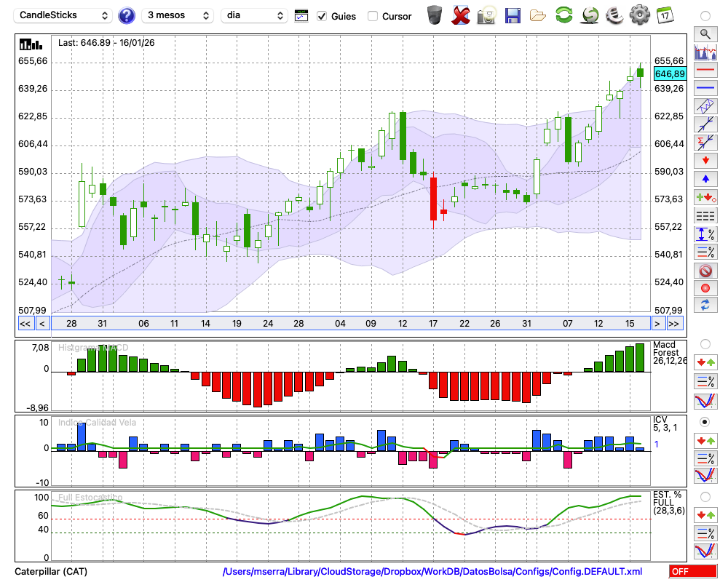Select the parallel channel drawing tool
The width and height of the screenshot is (728, 582).
tap(705, 106)
